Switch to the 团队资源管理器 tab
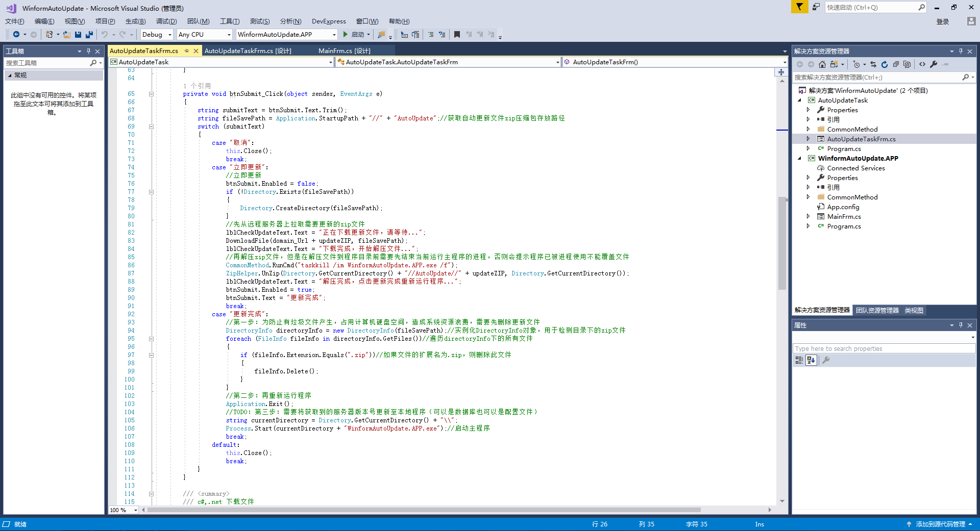Image resolution: width=980 pixels, height=531 pixels. coord(877,310)
